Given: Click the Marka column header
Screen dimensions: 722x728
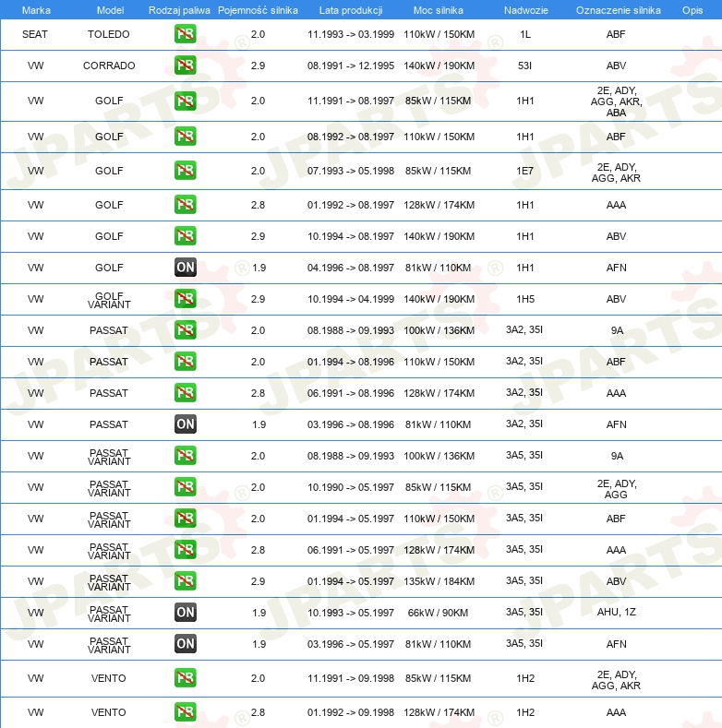Looking at the screenshot, I should click(x=36, y=10).
